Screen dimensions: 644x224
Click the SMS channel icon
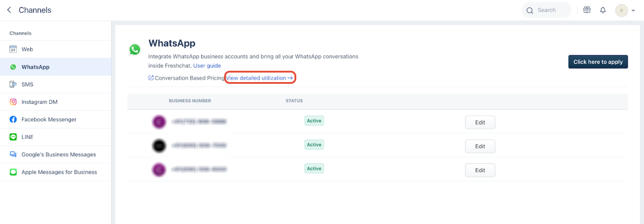(x=13, y=84)
